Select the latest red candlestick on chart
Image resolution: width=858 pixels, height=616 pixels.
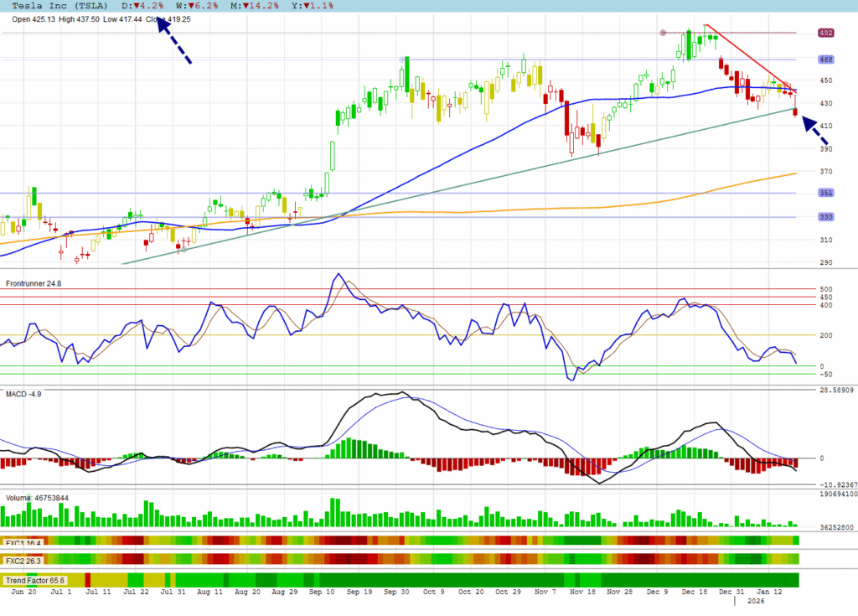coord(795,112)
